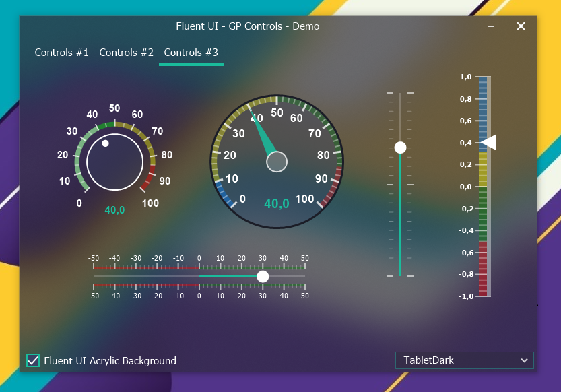
Task: Click "10" on the horizontal slider's lower scale
Action: coord(220,296)
